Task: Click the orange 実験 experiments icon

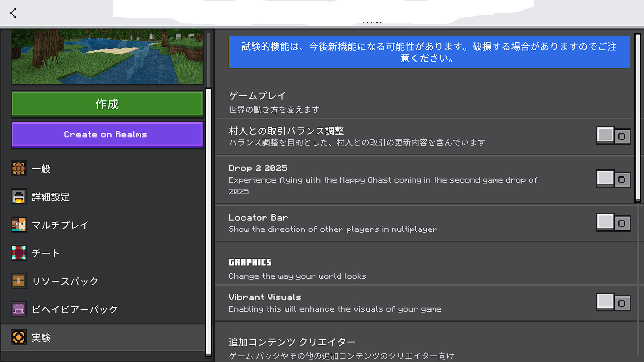Action: 19,337
